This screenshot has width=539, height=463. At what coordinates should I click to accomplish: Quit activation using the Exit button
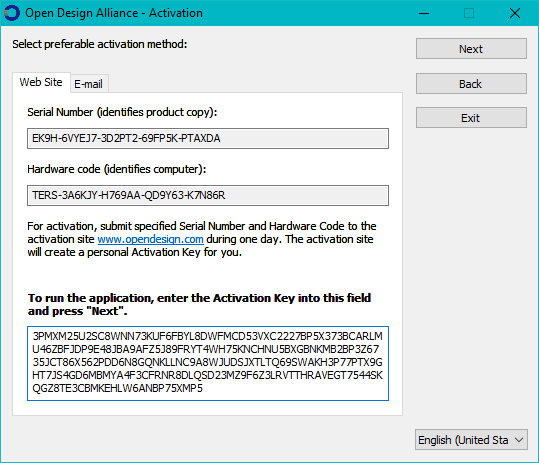(471, 118)
